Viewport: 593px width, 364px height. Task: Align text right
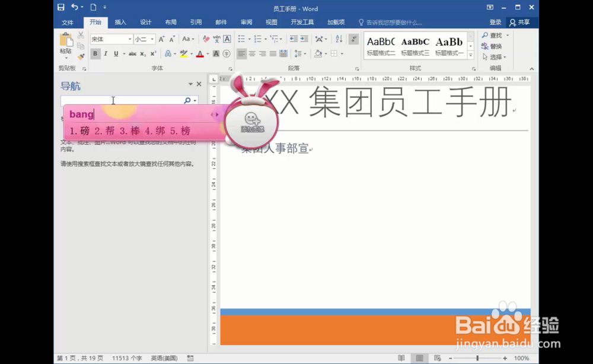263,54
